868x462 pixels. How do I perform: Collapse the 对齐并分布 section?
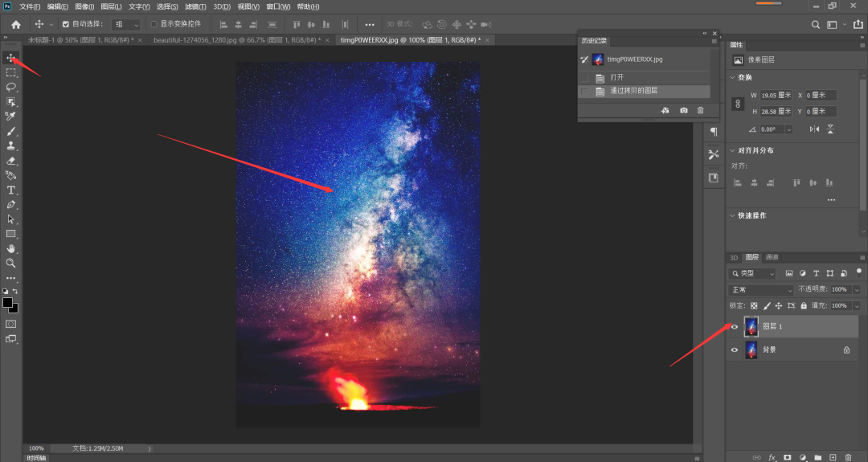(x=731, y=150)
